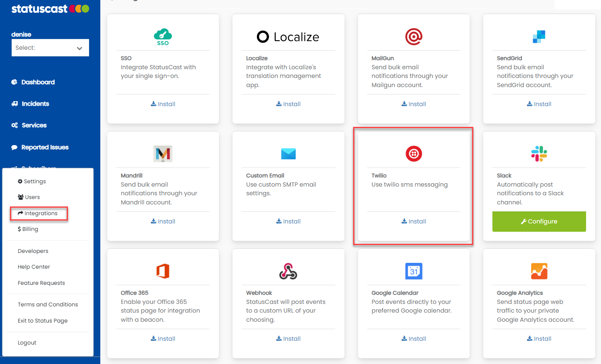Expand the Select dropdown under denise

(50, 48)
